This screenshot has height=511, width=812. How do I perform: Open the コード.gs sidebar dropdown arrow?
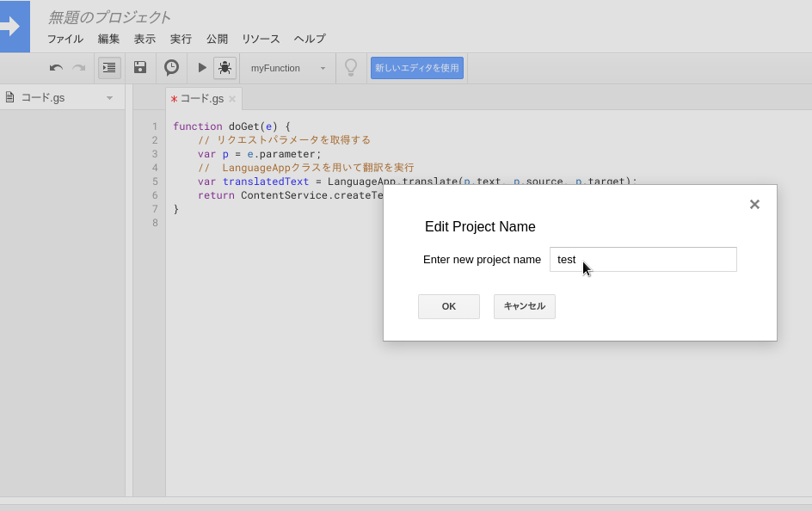click(109, 97)
